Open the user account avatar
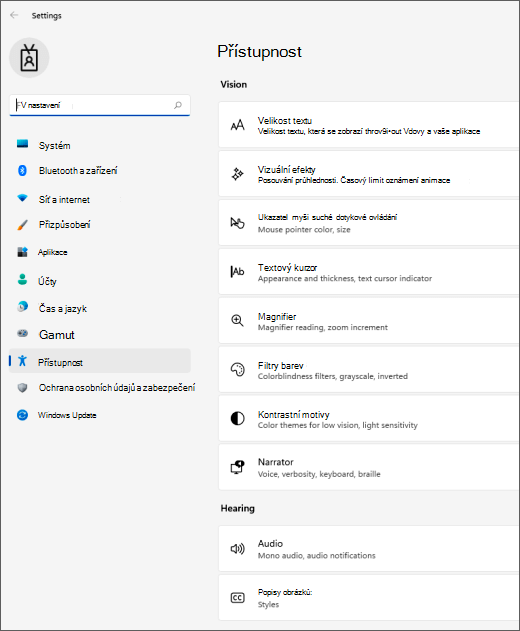Screen dimensions: 520x631 [x=29, y=58]
